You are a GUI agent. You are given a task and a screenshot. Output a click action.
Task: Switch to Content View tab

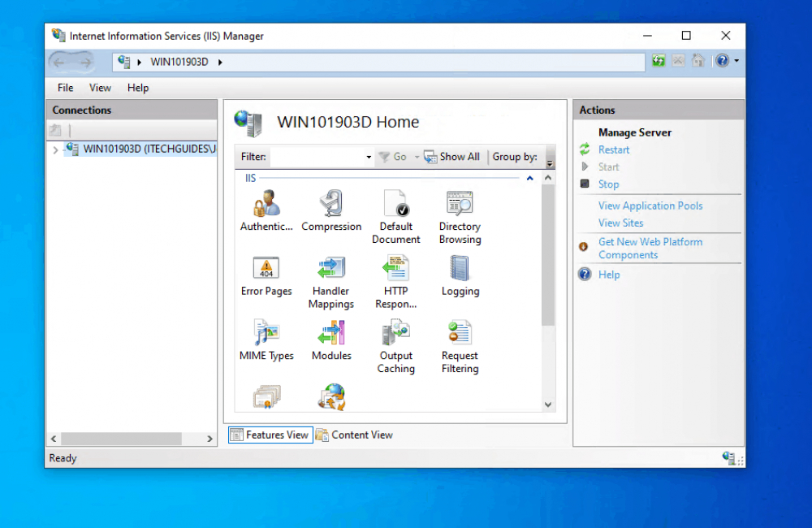tap(355, 435)
